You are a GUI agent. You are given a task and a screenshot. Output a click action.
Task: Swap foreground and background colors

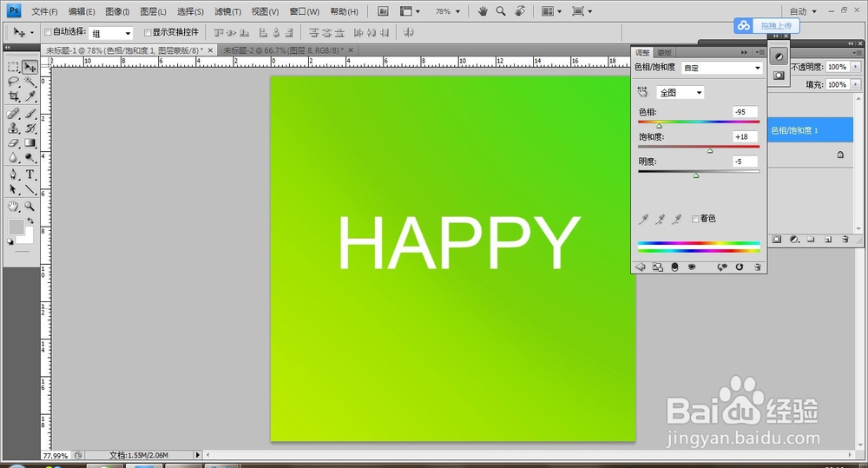30,221
